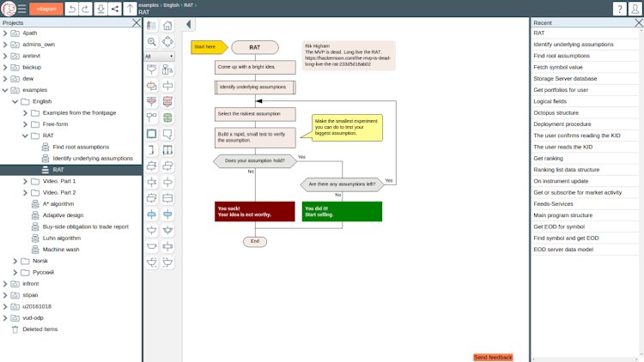Collapse the palette with the left-triangle arrow
This screenshot has width=644, height=362.
click(x=189, y=25)
